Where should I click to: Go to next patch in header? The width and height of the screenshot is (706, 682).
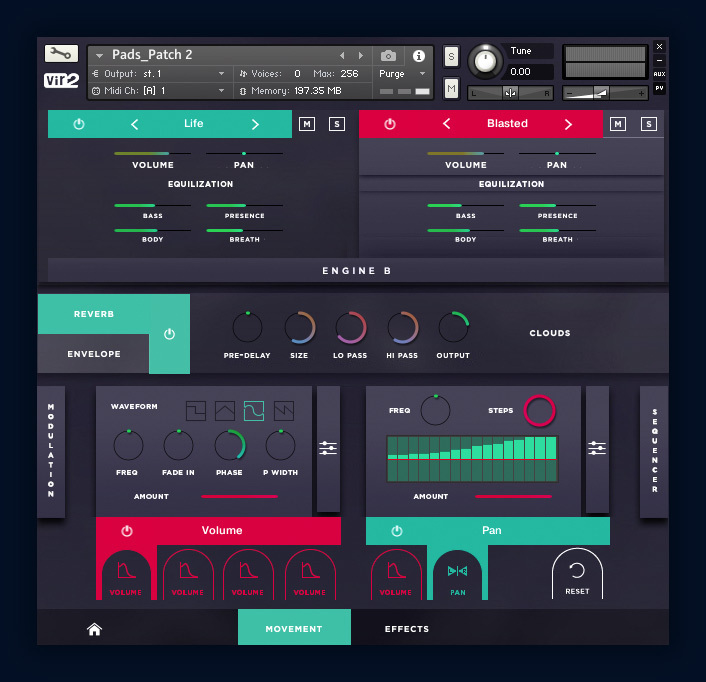click(x=361, y=55)
